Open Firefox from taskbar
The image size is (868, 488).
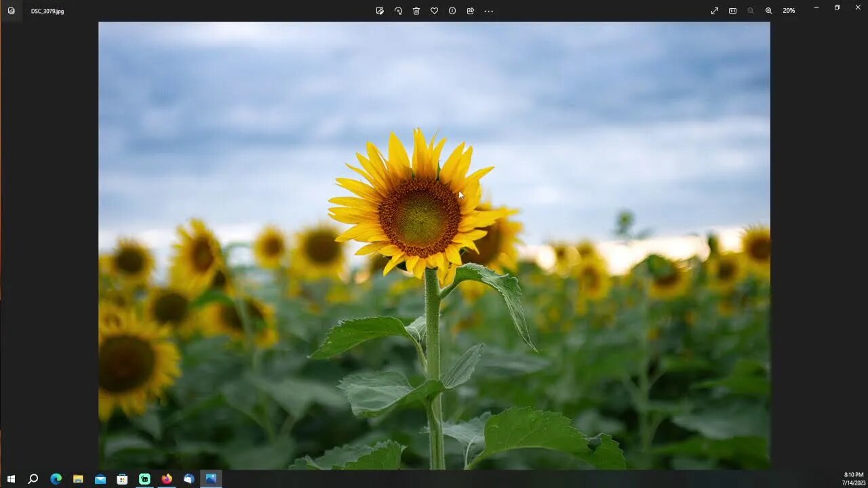click(167, 479)
